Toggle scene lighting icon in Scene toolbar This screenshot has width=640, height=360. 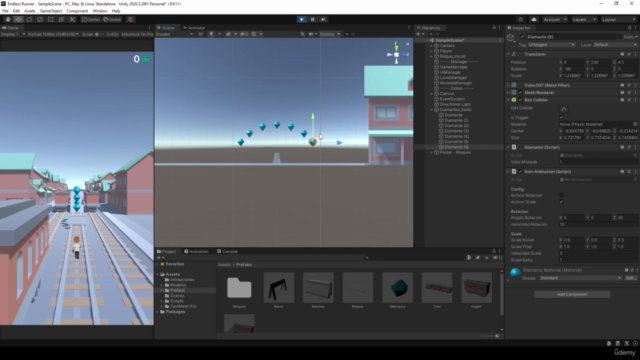(x=211, y=34)
